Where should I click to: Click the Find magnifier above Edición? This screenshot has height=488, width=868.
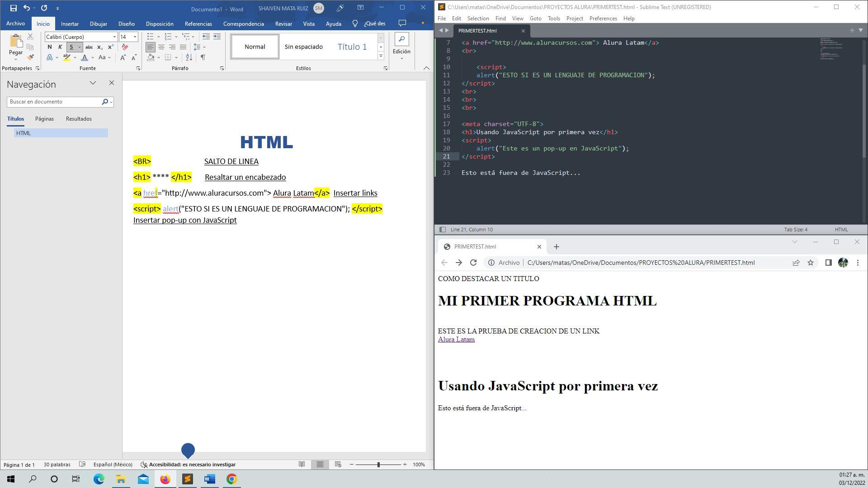401,39
